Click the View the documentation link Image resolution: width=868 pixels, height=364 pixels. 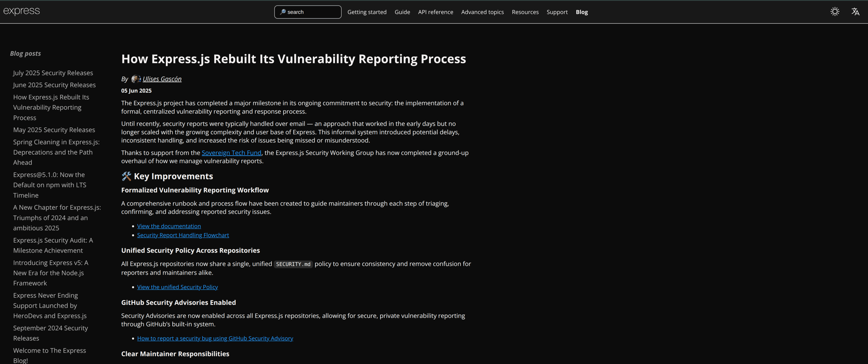(169, 226)
